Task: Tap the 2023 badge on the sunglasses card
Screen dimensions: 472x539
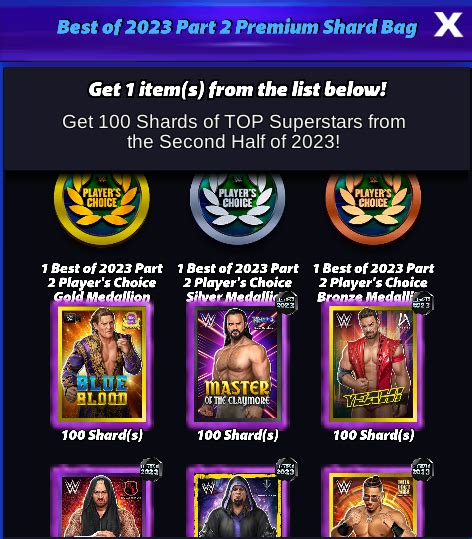Action: tap(422, 469)
